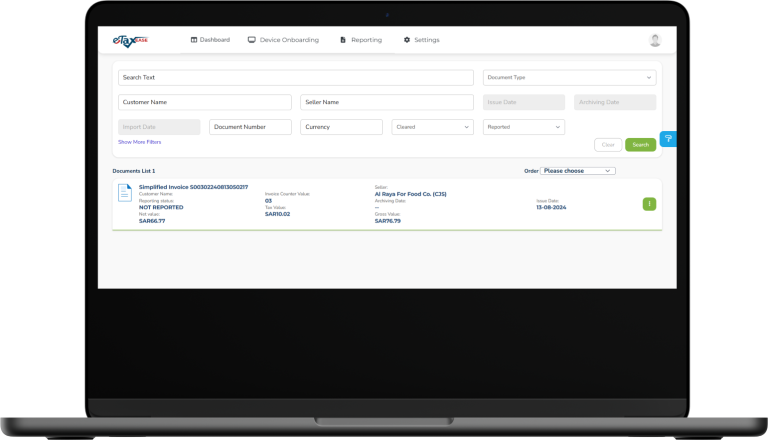Screen dimensions: 768x440
Task: Click the Archiving Date field
Action: pyautogui.click(x=615, y=102)
